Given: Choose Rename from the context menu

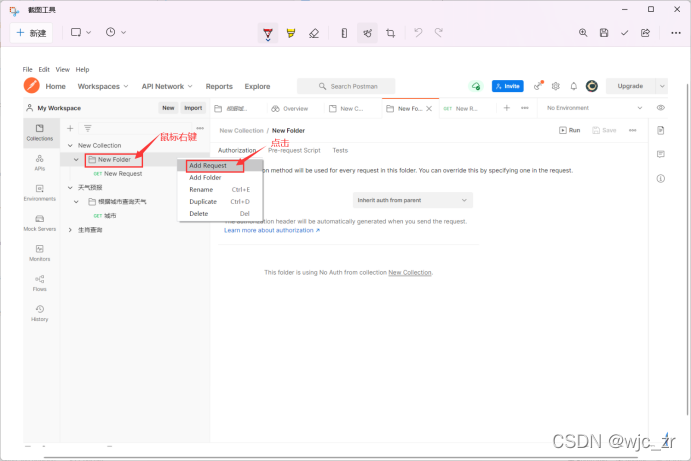Looking at the screenshot, I should coord(219,190).
